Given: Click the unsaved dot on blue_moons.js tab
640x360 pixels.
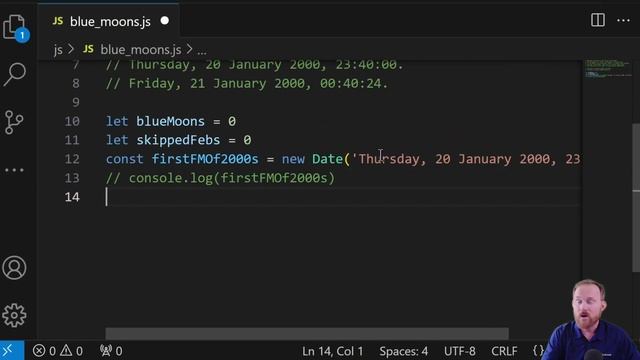Looking at the screenshot, I should (164, 21).
